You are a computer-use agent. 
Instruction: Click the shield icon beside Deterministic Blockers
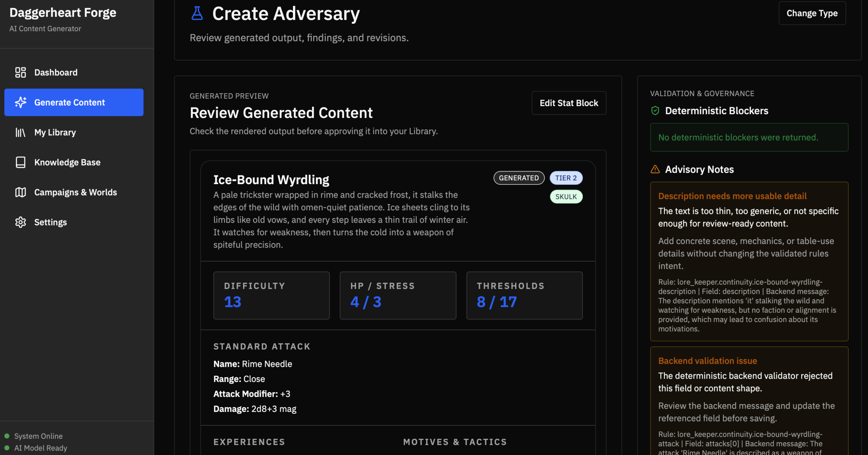click(655, 111)
